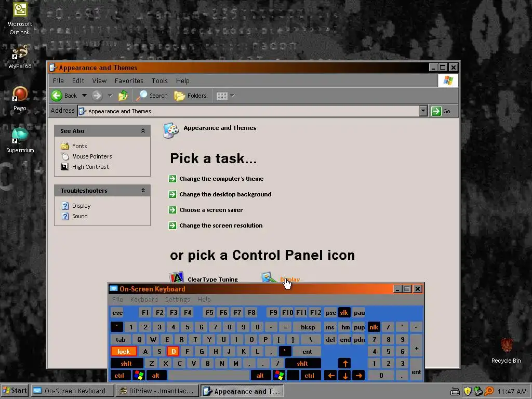This screenshot has width=532, height=399.
Task: Open the Search toolbar button
Action: click(x=152, y=96)
